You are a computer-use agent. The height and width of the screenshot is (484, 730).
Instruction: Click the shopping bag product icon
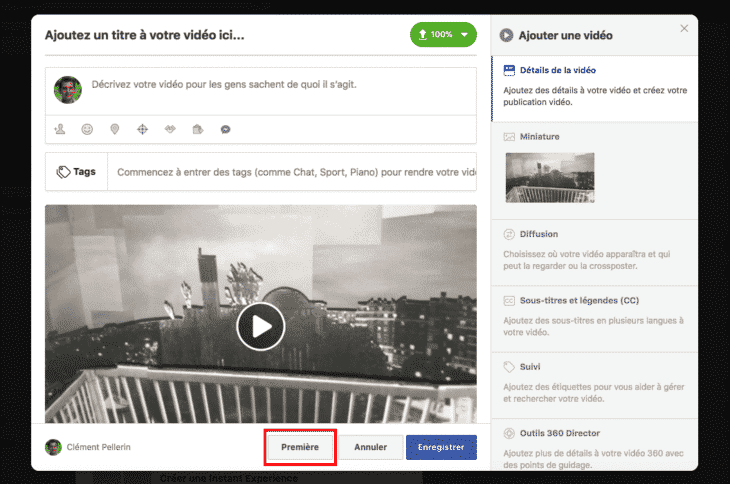(x=198, y=129)
